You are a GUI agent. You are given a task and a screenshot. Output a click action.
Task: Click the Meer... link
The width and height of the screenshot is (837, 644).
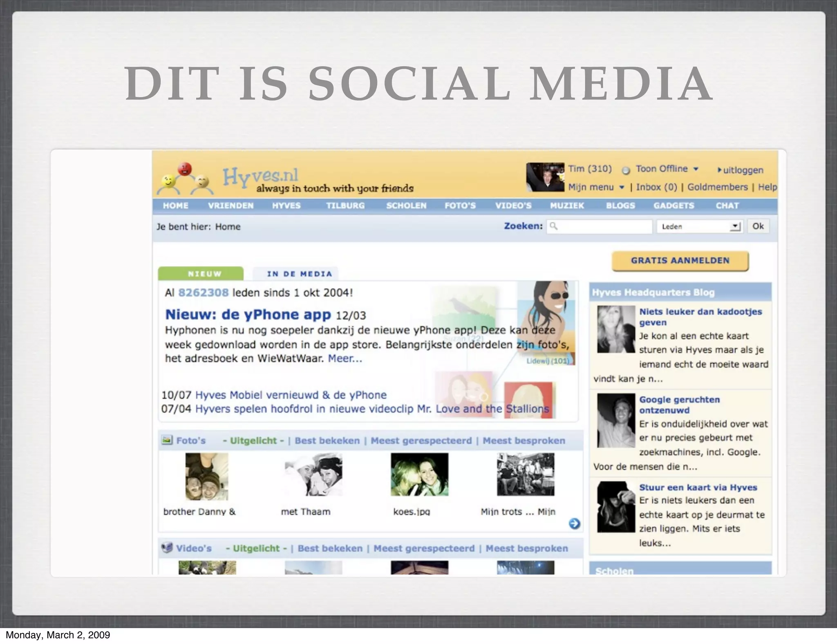pos(345,358)
